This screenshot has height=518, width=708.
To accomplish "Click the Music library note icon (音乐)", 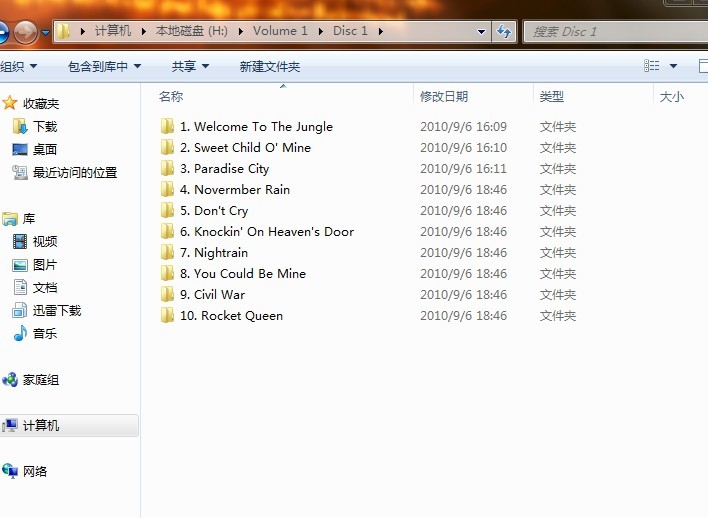I will tap(20, 333).
